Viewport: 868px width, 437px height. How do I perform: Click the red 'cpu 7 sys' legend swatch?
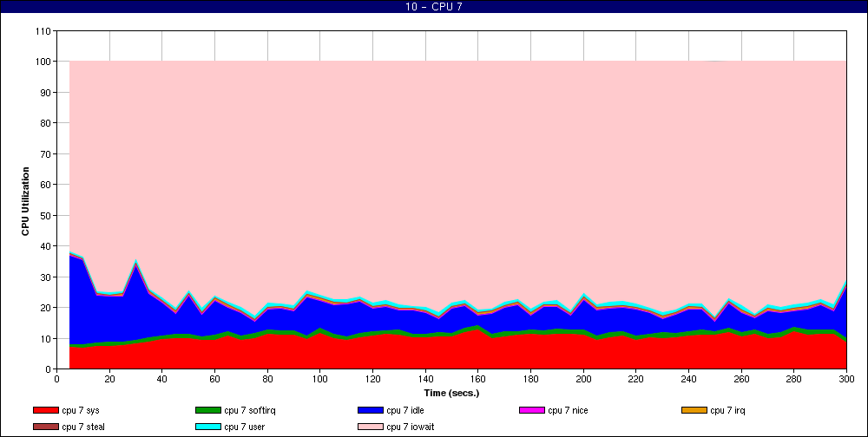(x=46, y=410)
